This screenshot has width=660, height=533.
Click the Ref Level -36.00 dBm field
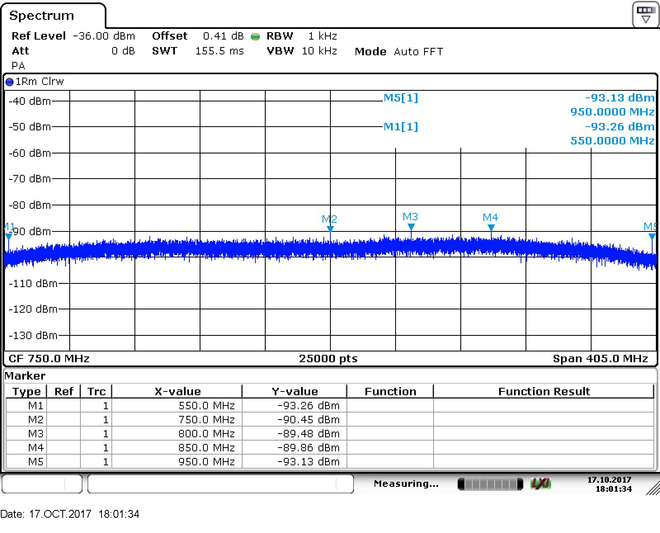click(73, 36)
